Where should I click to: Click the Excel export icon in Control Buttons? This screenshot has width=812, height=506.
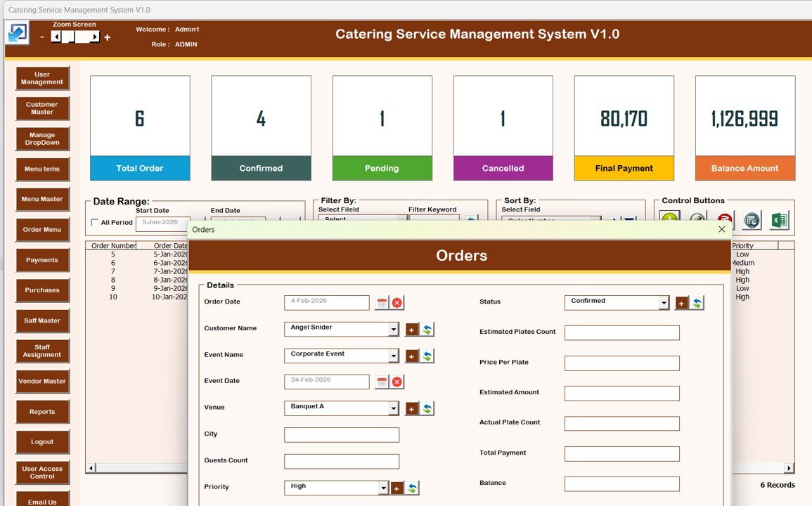[778, 220]
